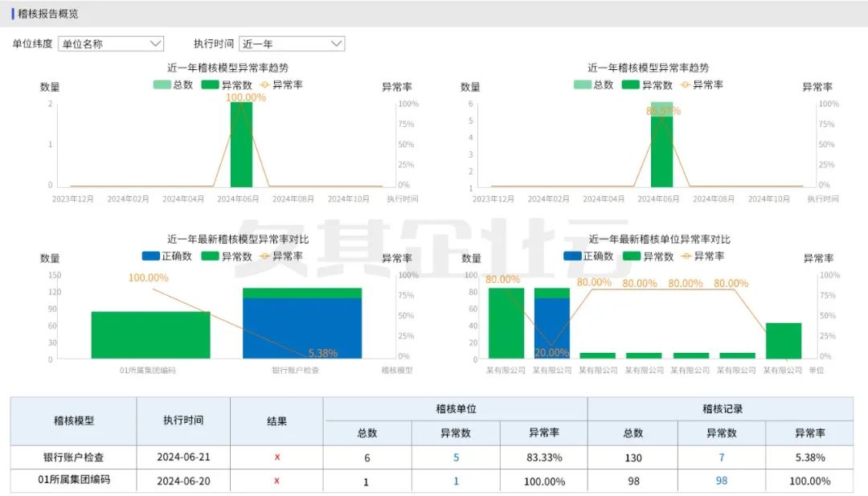Click the 稽核单位 group header
Viewport: 868px width, 496px height.
(457, 409)
